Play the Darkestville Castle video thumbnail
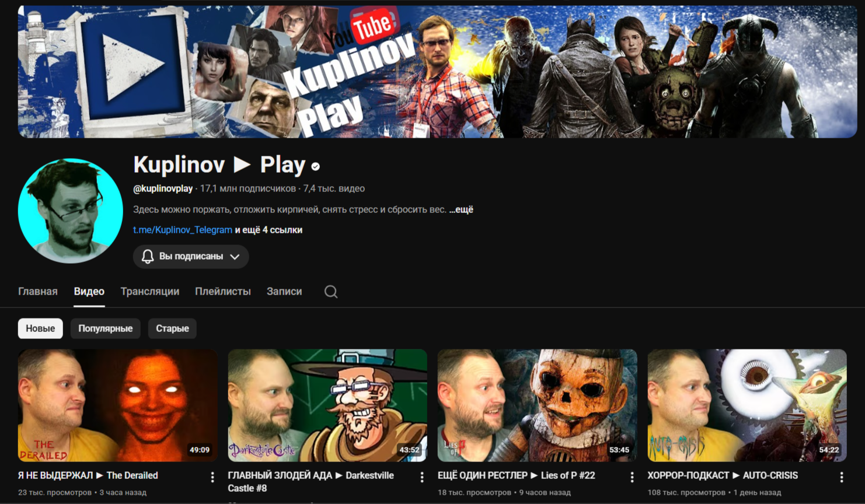 tap(327, 405)
